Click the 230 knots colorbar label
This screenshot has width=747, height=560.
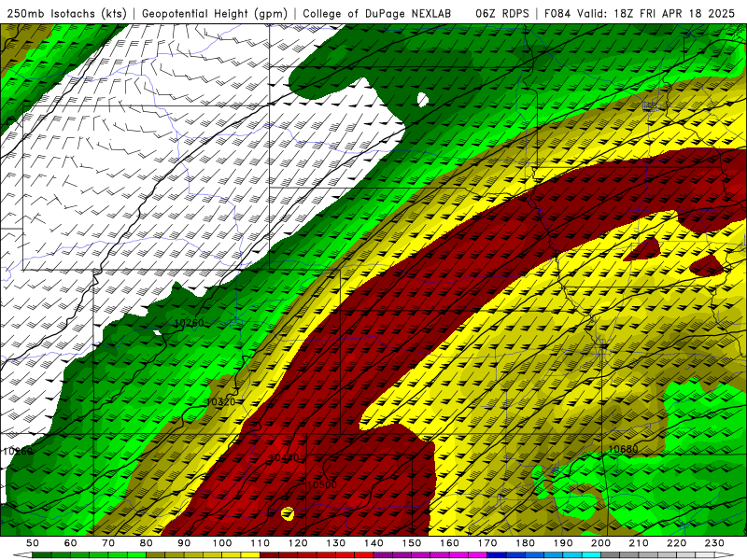[x=714, y=543]
